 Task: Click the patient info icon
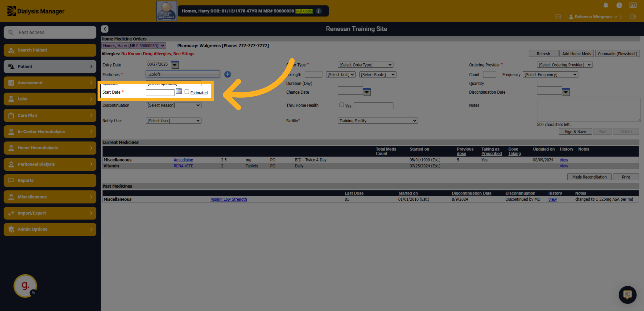point(319,11)
